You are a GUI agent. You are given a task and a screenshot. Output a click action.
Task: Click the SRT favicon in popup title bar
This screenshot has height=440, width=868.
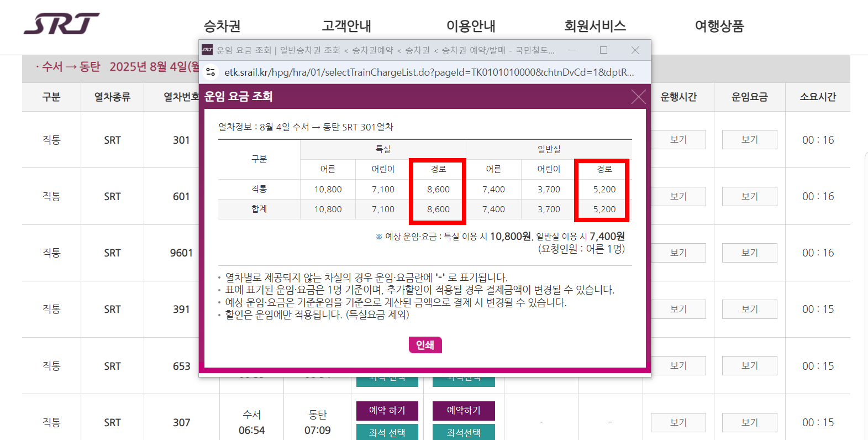(x=207, y=50)
